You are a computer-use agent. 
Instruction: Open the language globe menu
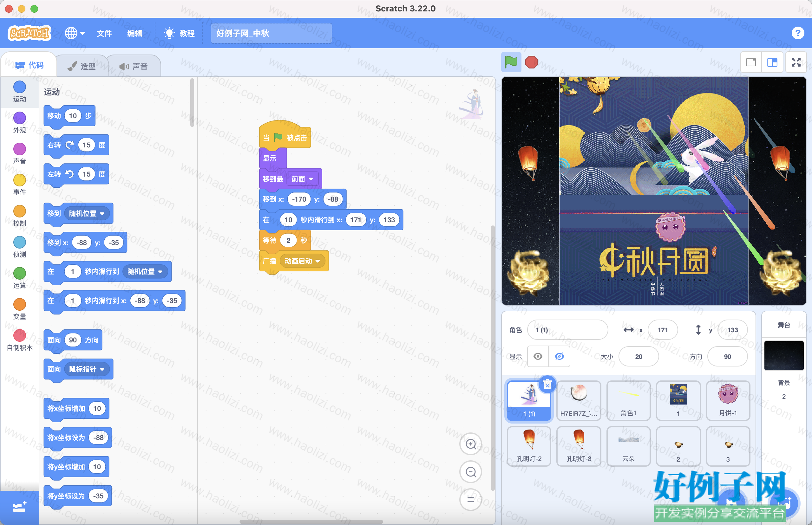[75, 33]
